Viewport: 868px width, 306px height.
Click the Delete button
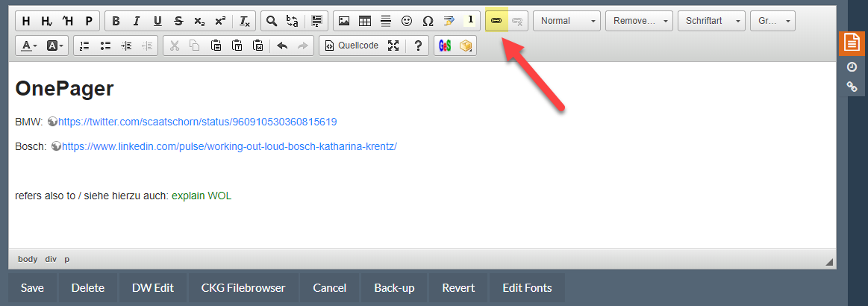click(x=88, y=288)
